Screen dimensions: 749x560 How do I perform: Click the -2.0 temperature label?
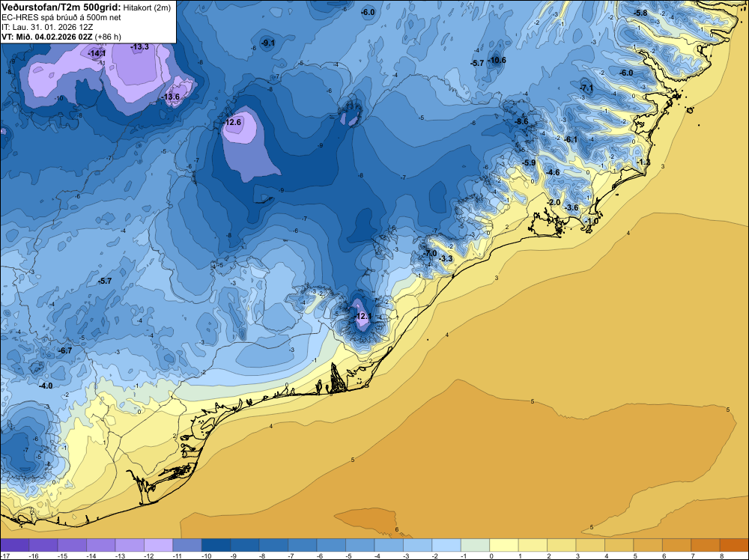554,202
